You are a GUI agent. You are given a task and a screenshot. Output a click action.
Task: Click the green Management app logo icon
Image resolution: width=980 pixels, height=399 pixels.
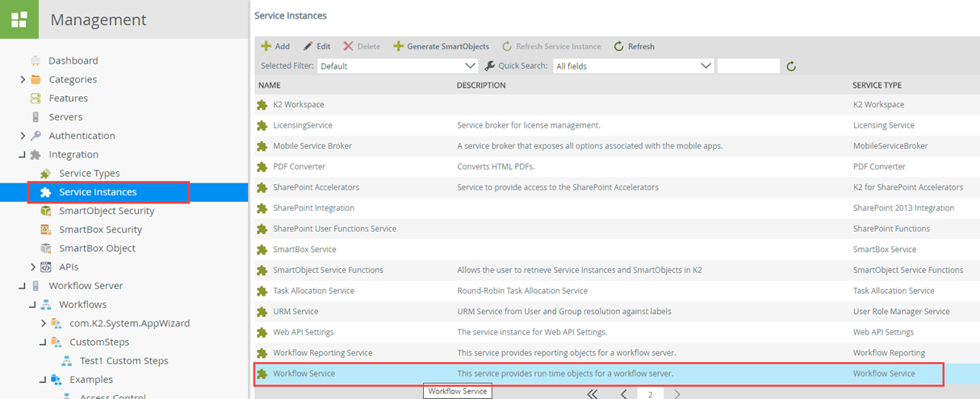pyautogui.click(x=19, y=19)
